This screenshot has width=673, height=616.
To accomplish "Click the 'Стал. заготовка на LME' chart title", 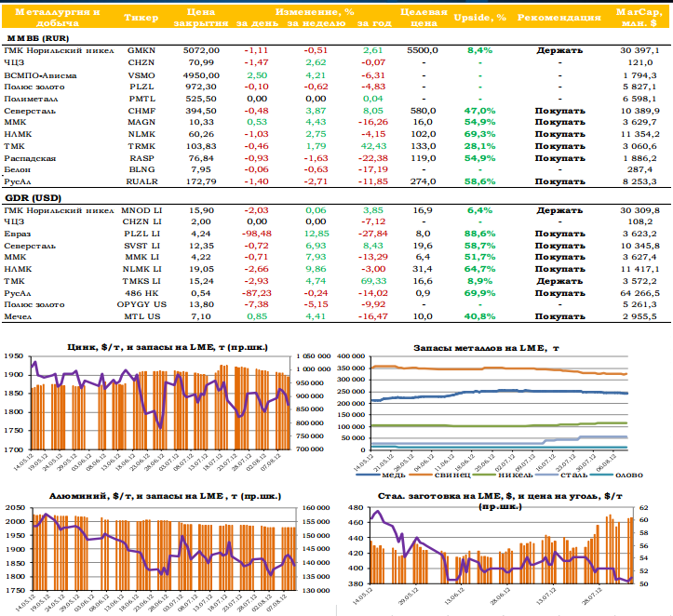I will coord(500,501).
